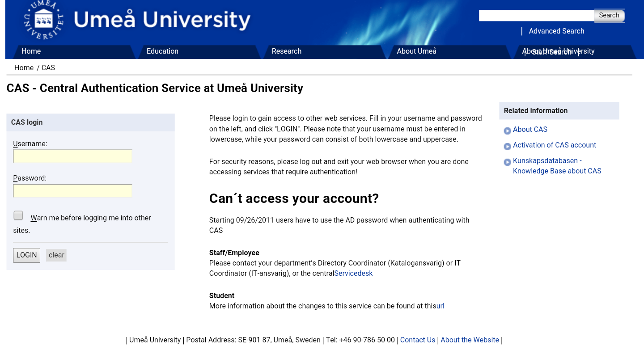Open the Contact Us footer link

pos(417,340)
